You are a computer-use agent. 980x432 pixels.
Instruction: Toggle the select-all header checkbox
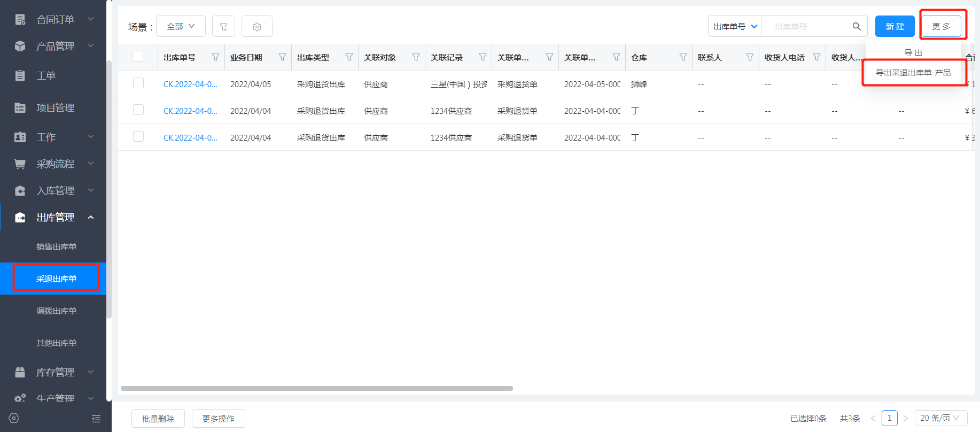(x=138, y=56)
